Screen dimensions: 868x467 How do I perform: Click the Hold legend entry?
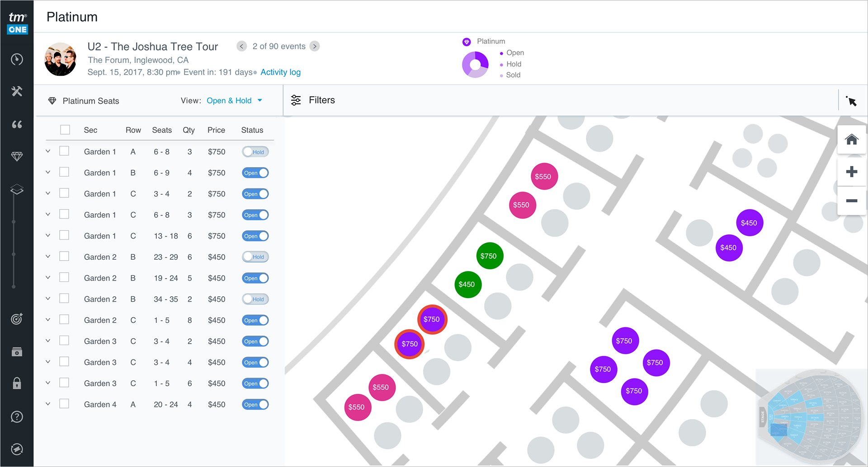click(x=514, y=64)
